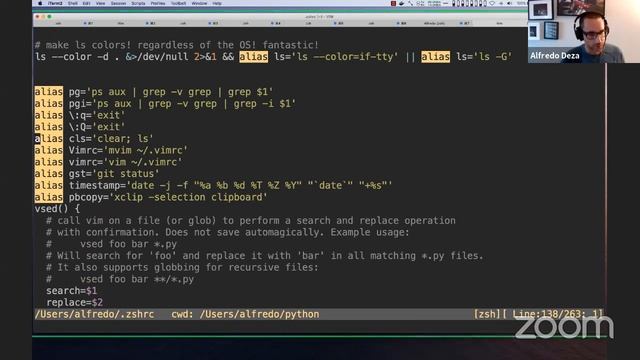The height and width of the screenshot is (360, 640).
Task: Click the Line:138/263 position indicator
Action: [550, 314]
